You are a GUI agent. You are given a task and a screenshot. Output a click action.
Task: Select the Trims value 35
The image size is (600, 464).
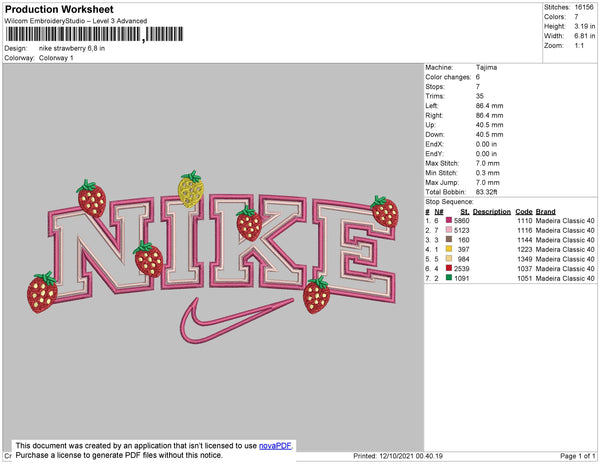coord(479,96)
